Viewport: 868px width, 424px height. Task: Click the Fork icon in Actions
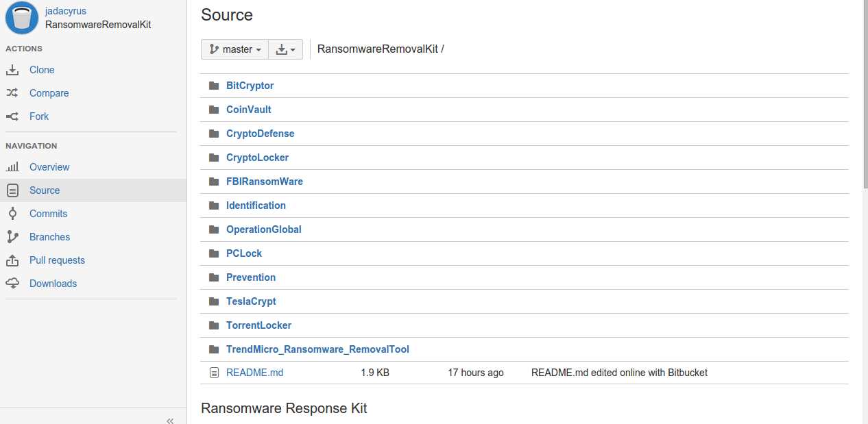12,116
